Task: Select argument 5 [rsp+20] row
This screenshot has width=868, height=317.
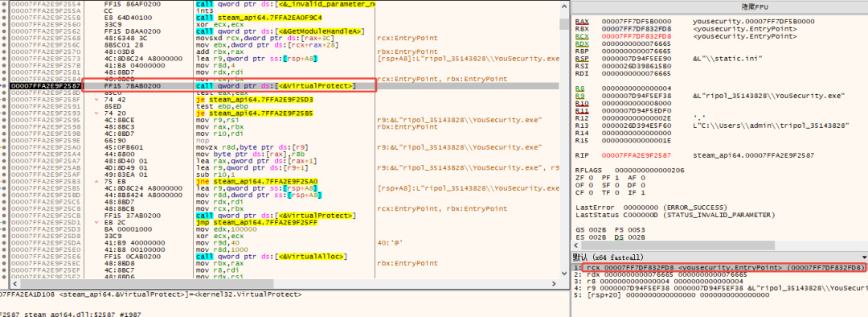Action: tap(719, 295)
